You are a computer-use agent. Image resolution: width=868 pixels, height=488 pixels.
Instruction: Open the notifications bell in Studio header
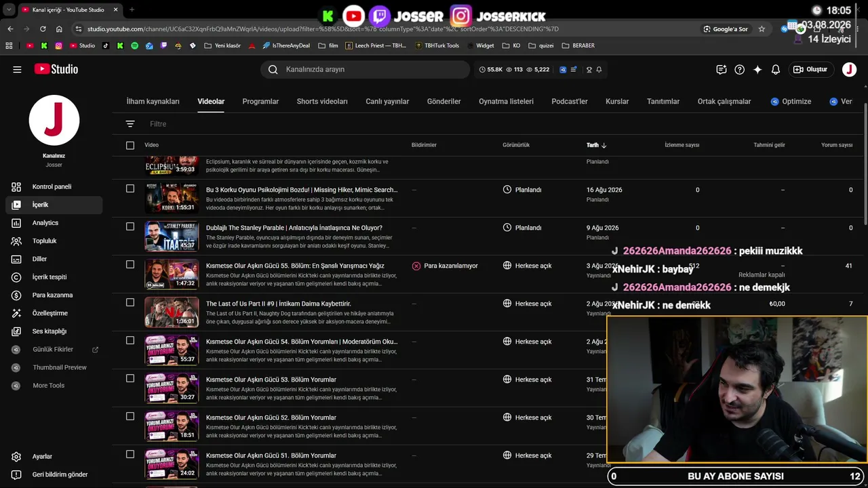(x=776, y=69)
